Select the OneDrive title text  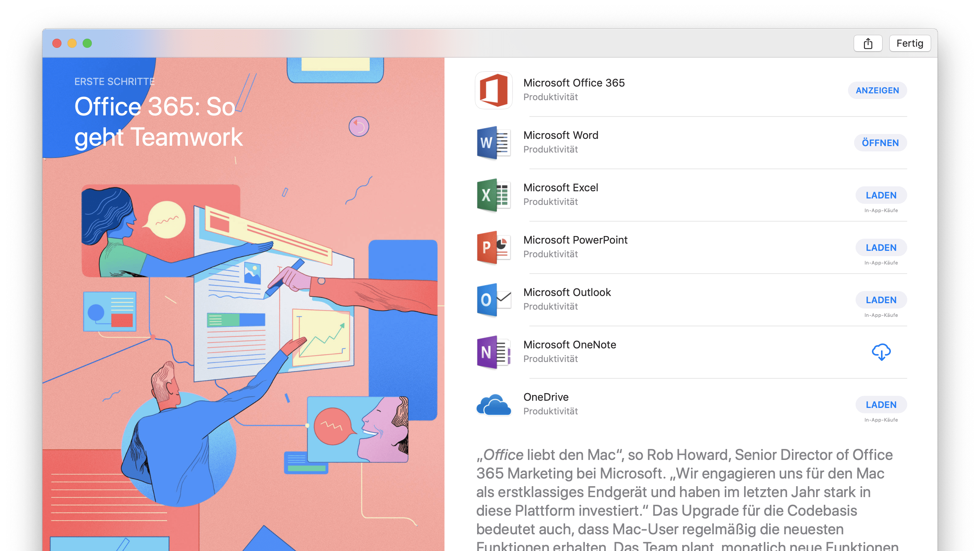[546, 397]
